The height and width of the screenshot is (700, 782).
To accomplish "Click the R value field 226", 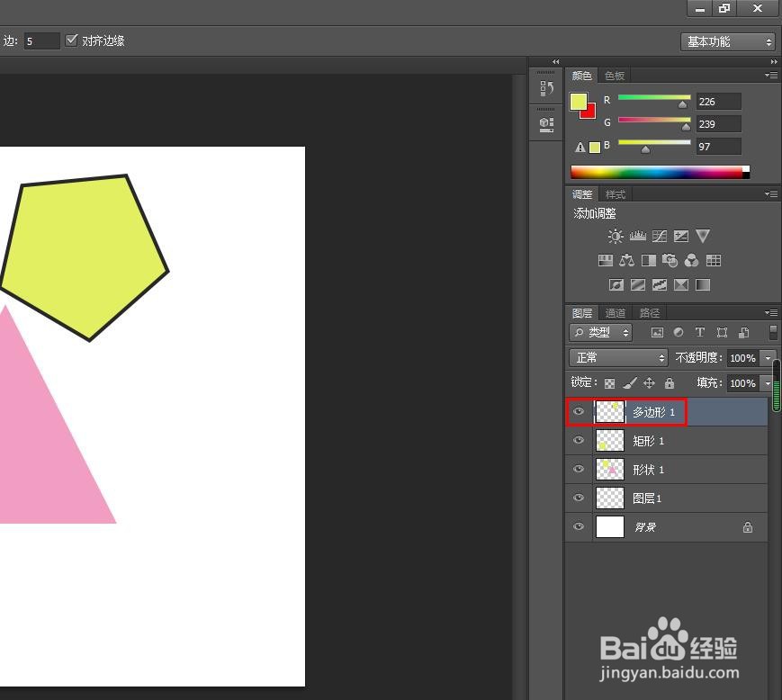I will pos(719,102).
